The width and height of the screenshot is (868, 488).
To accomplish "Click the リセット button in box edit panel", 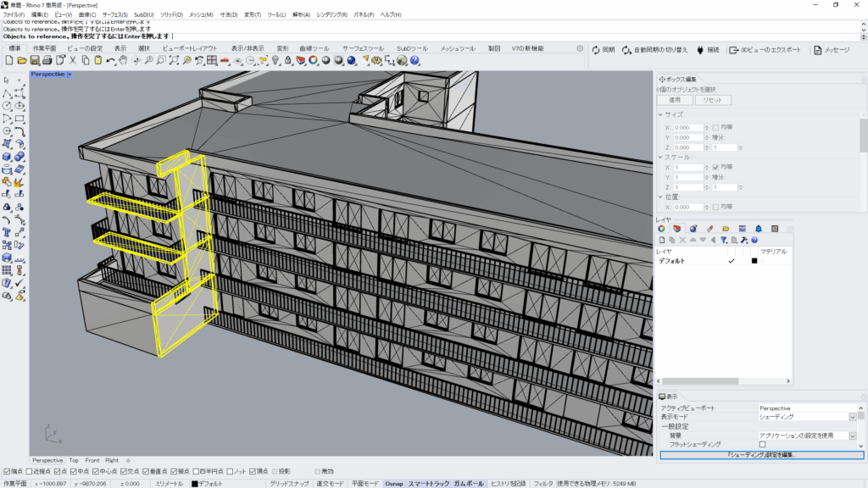I will pyautogui.click(x=713, y=100).
